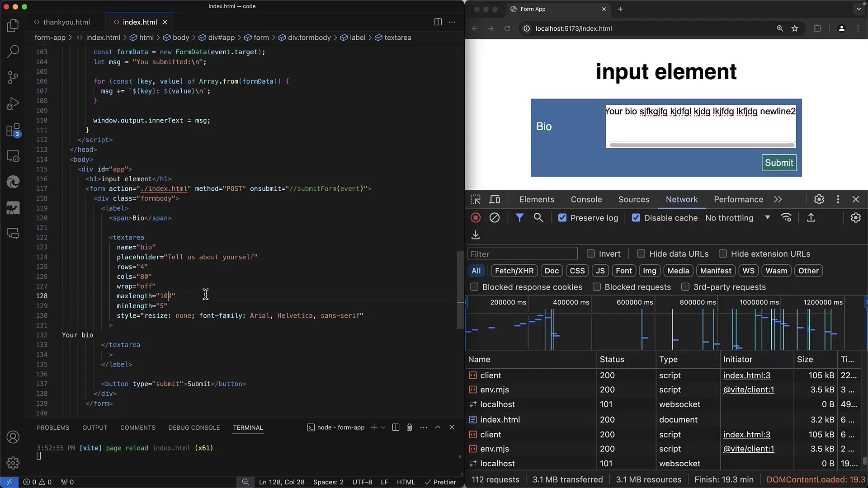Export HAR with download arrow
Viewport: 868px width, 488px height.
(x=476, y=235)
